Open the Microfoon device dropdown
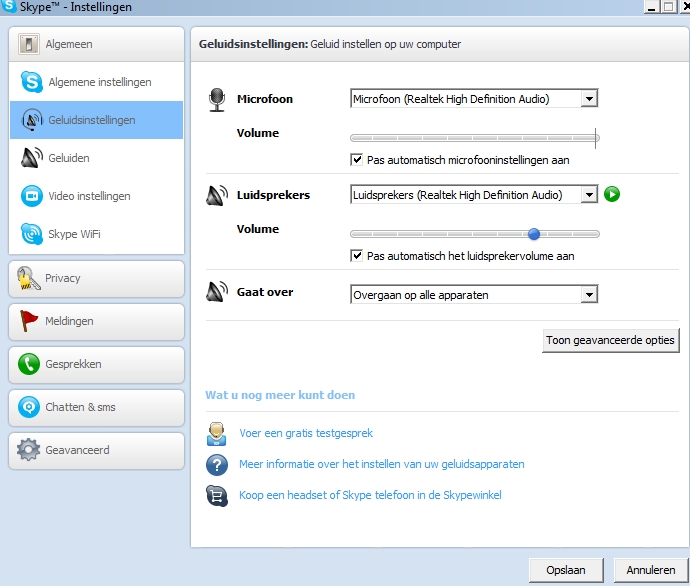 (474, 99)
